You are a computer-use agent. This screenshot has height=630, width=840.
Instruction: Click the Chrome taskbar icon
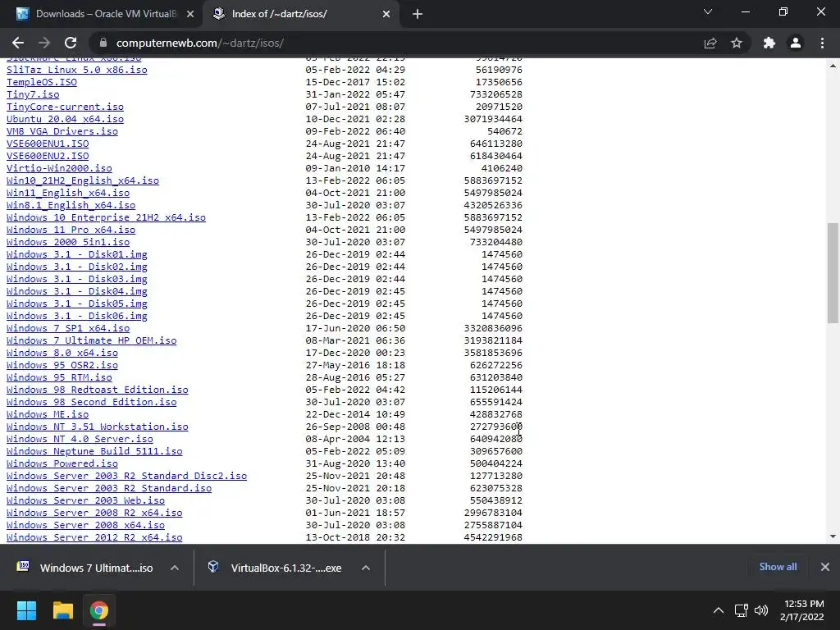tap(99, 610)
